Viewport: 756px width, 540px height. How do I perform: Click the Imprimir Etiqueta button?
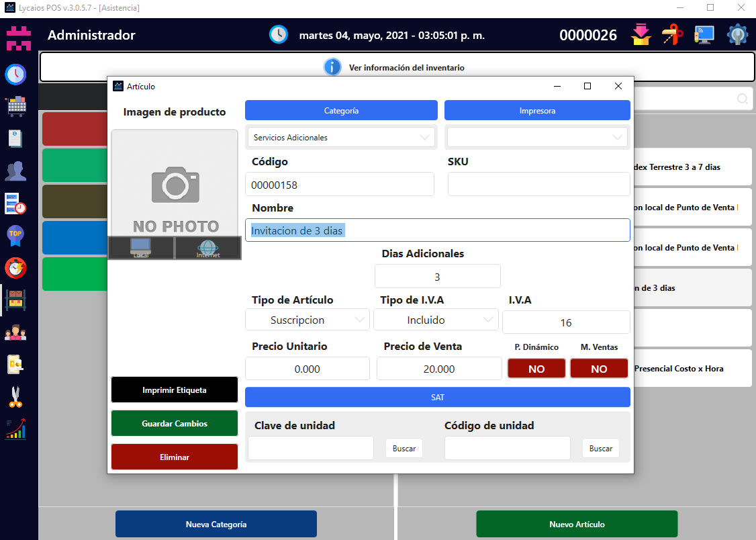[175, 390]
